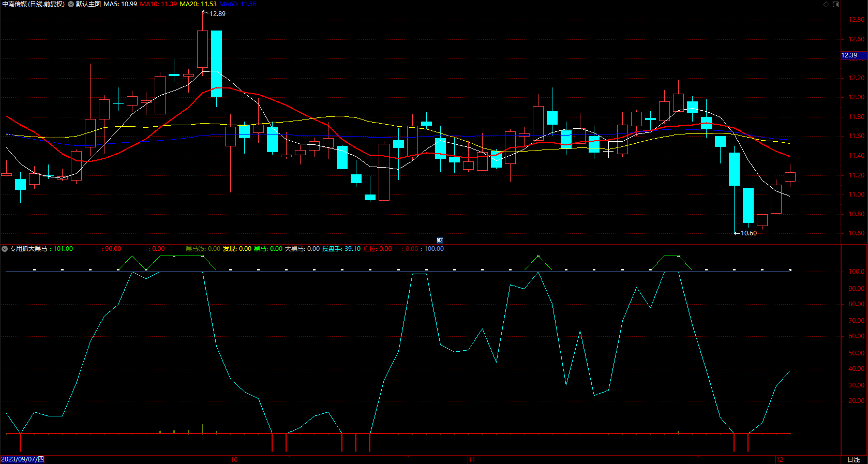Click the 发现: 0.00 label
The height and width of the screenshot is (464, 868).
pyautogui.click(x=237, y=249)
